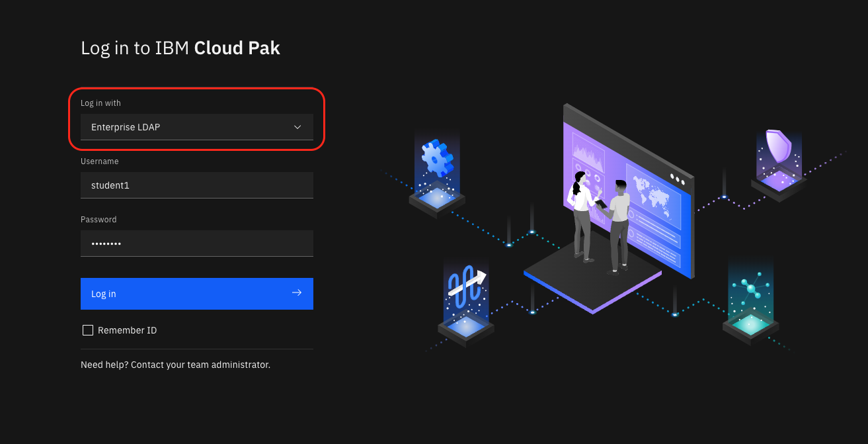Image resolution: width=868 pixels, height=444 pixels.
Task: Focus the Username field containing student1
Action: click(x=197, y=185)
